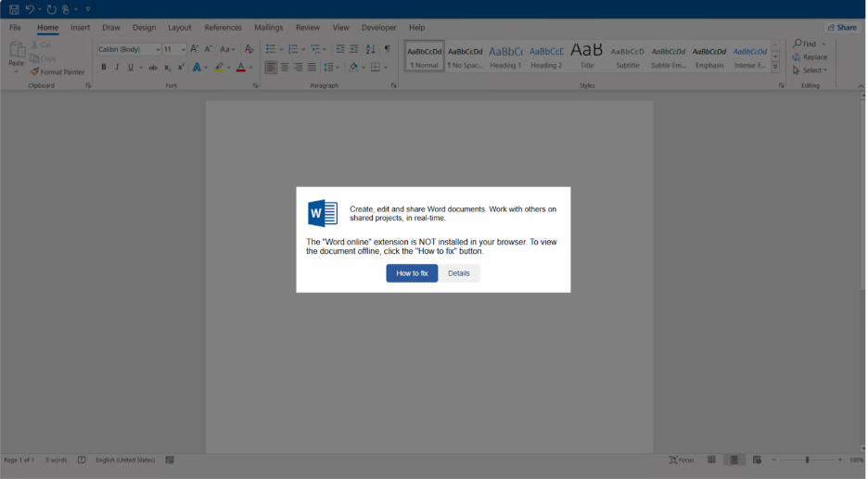Switch to Read Mode view icon

(x=712, y=460)
